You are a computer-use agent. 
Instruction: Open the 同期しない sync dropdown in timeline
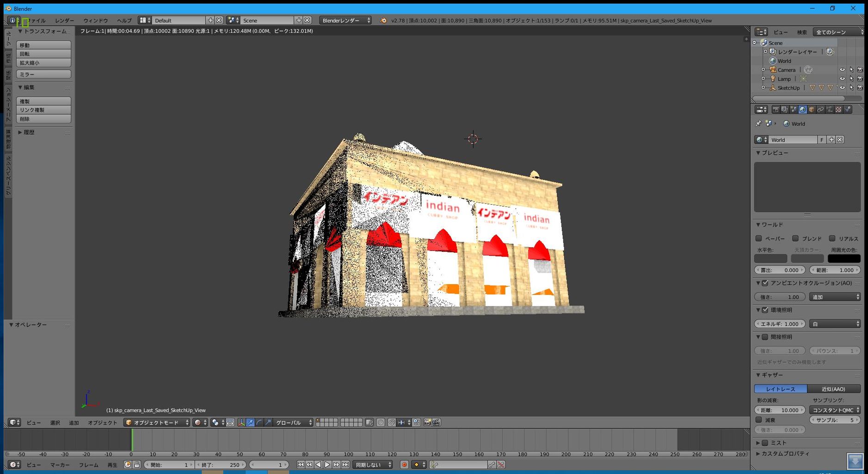point(373,465)
